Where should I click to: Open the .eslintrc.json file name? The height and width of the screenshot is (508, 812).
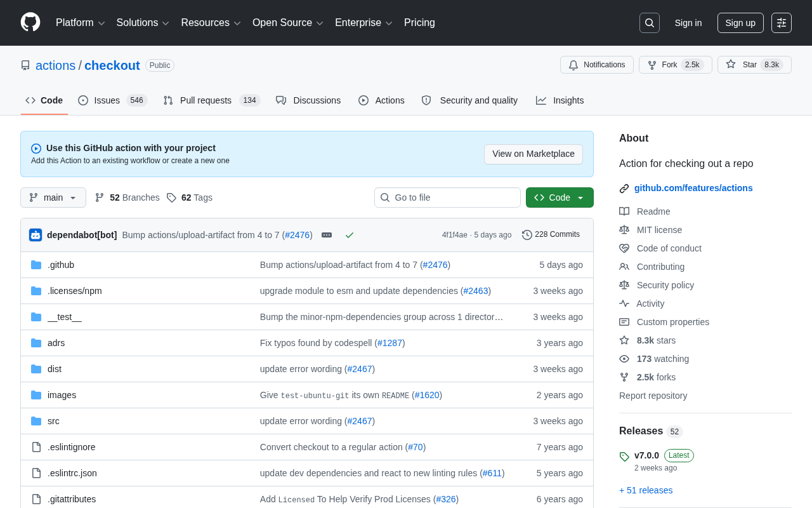pos(72,473)
